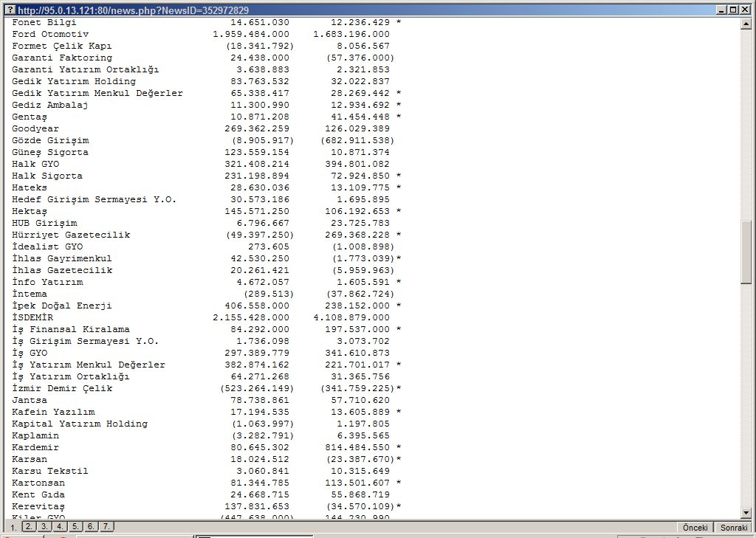Select the İş Finansal Kiralama name
Image resolution: width=756 pixels, height=538 pixels.
(71, 329)
